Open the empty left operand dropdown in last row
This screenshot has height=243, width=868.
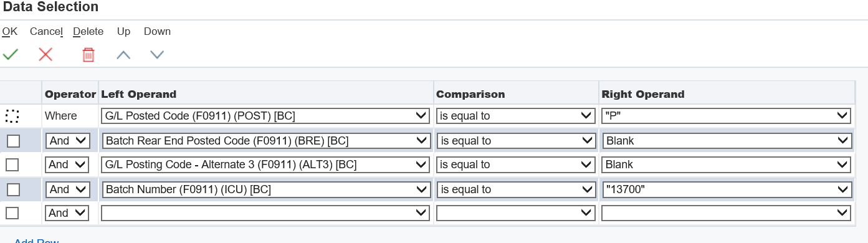(x=265, y=213)
